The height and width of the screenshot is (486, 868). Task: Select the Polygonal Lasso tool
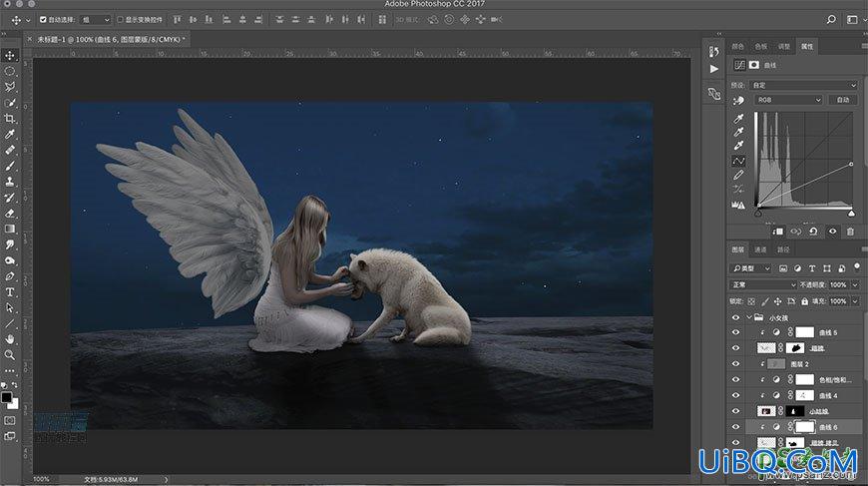[x=10, y=87]
